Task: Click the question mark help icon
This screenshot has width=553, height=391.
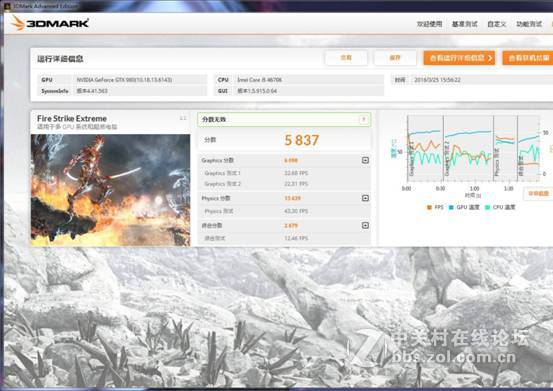Action: pos(363,120)
